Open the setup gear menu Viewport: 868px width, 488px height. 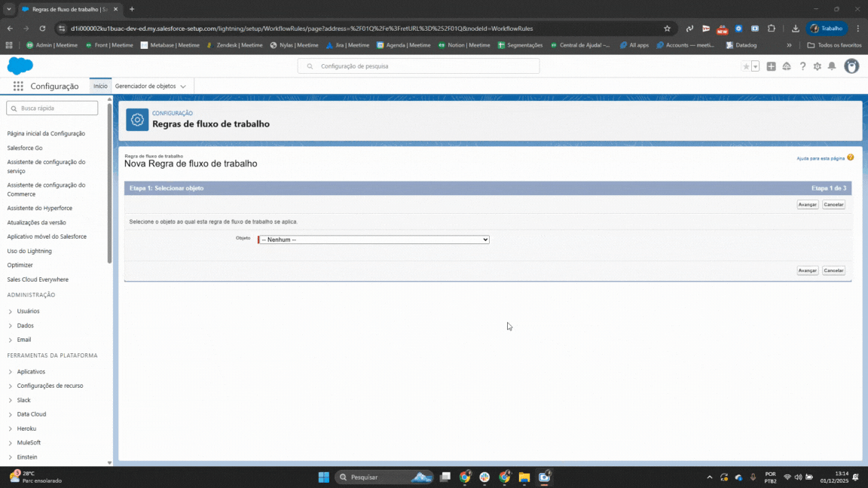click(x=817, y=66)
